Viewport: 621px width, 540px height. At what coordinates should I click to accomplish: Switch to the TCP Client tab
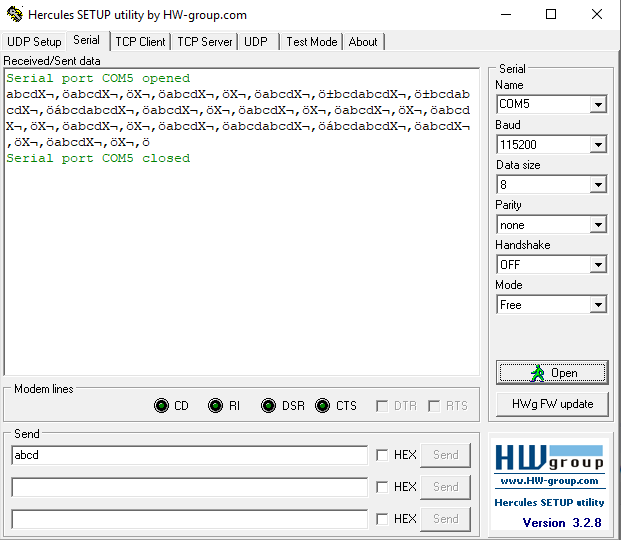coord(140,42)
